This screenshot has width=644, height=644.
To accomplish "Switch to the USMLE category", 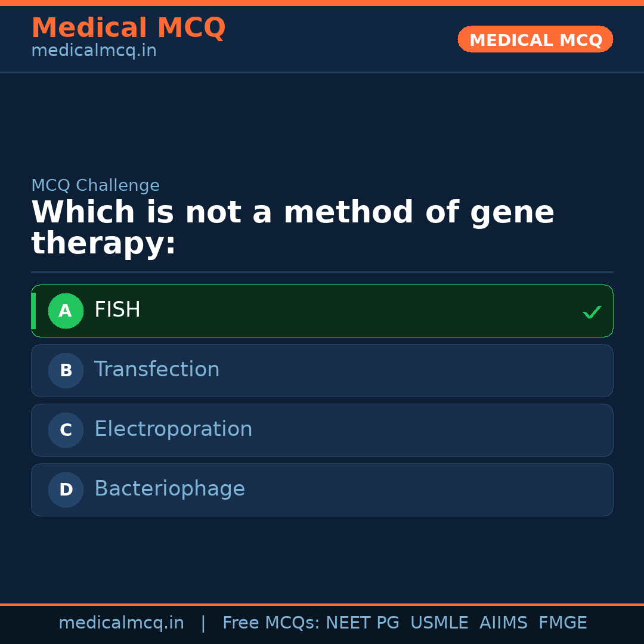I will tap(439, 623).
